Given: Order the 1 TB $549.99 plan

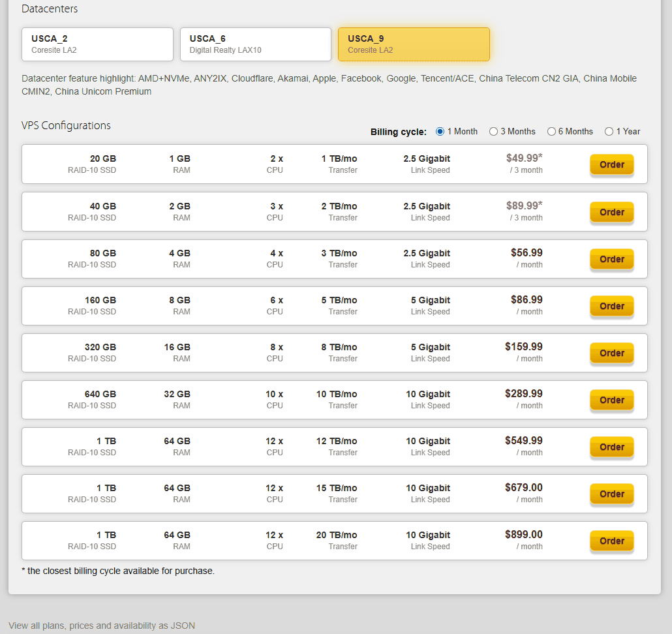Looking at the screenshot, I should pos(611,447).
